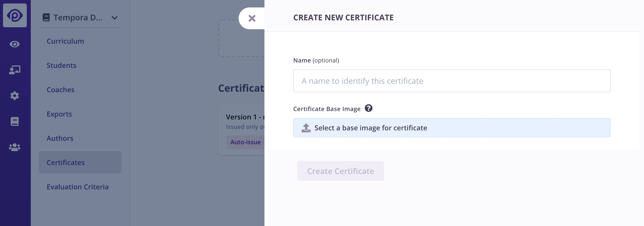Select the eye preview icon in sidebar
This screenshot has height=226, width=644.
[15, 44]
